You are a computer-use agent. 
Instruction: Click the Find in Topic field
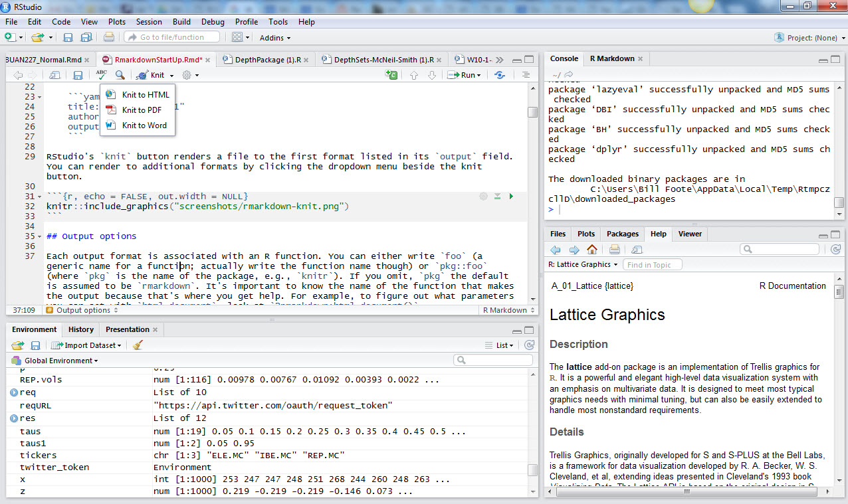point(652,265)
